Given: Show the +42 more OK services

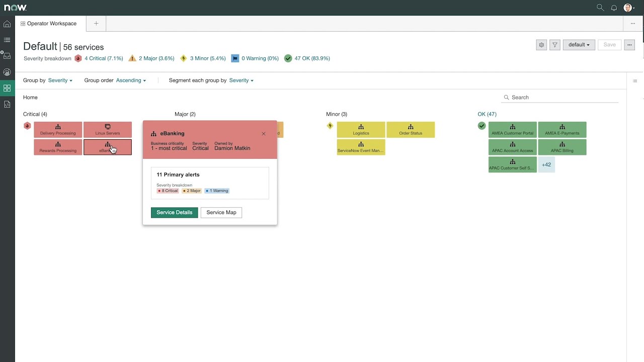Looking at the screenshot, I should (x=546, y=164).
